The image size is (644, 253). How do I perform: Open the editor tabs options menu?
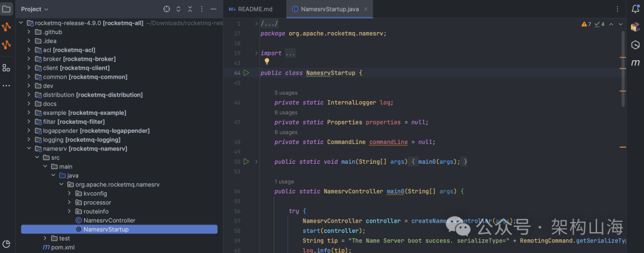pos(617,9)
